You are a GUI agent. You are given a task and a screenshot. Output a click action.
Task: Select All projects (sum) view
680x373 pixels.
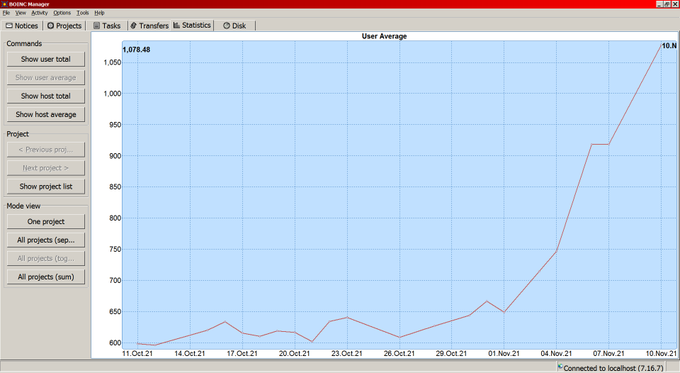click(46, 277)
